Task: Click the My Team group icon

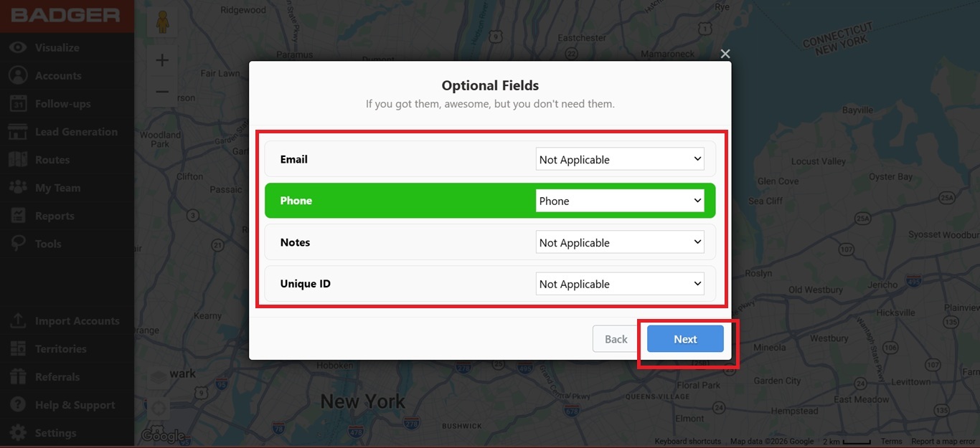Action: point(18,188)
